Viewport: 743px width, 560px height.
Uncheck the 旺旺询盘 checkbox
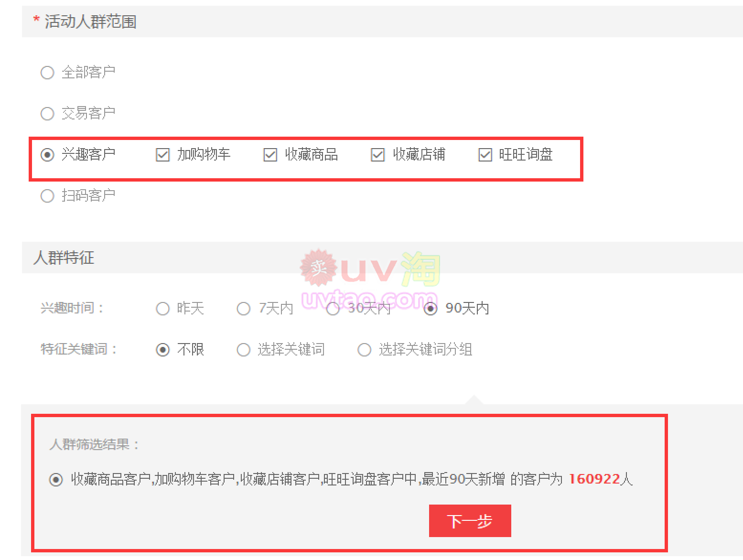[485, 155]
